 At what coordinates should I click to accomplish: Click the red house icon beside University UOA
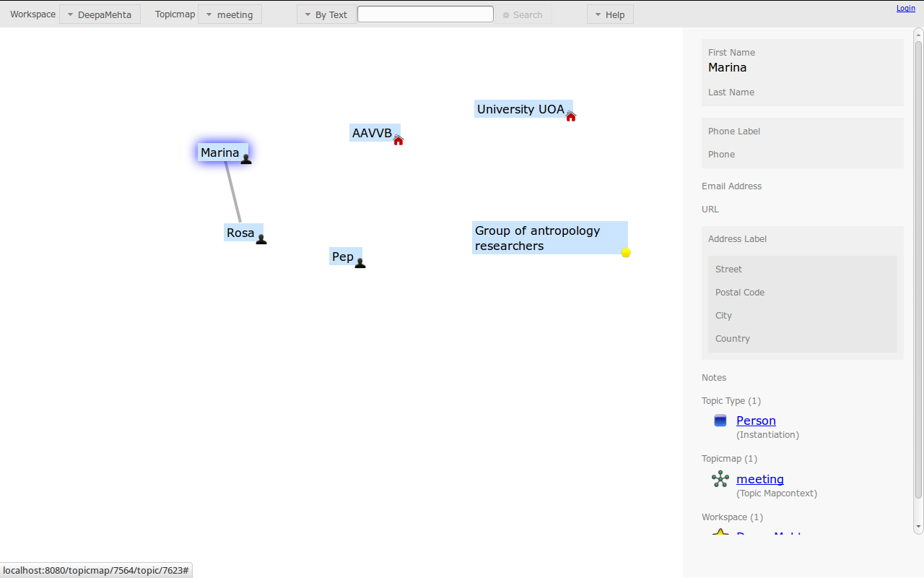pyautogui.click(x=571, y=116)
